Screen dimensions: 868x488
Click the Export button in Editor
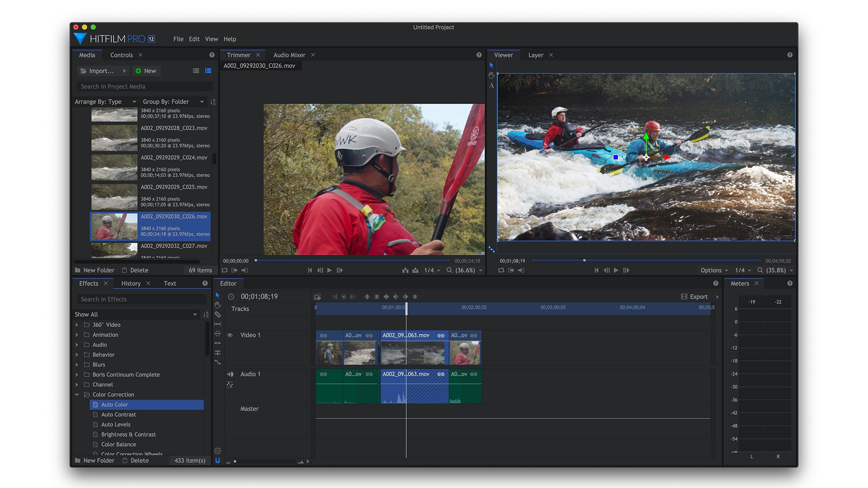pyautogui.click(x=694, y=297)
